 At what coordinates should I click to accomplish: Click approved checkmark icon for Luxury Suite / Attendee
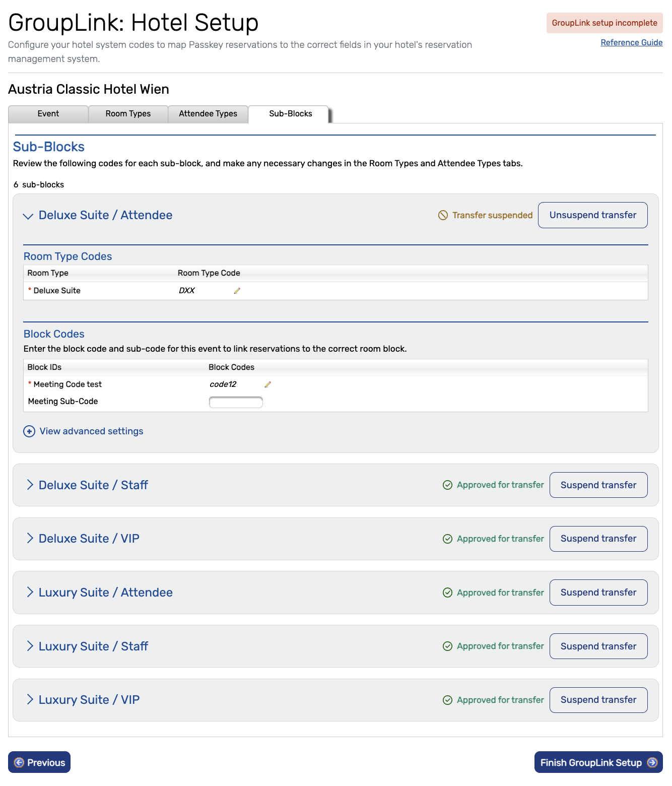(447, 593)
